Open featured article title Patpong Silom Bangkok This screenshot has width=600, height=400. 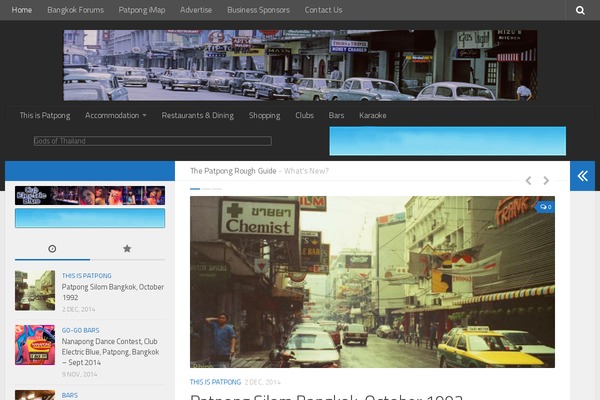(x=326, y=397)
